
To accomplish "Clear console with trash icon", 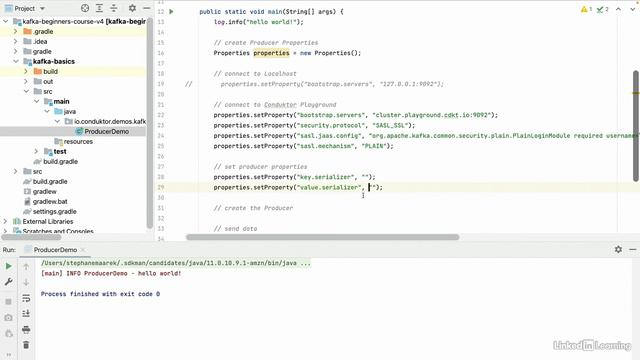I will click(26, 345).
